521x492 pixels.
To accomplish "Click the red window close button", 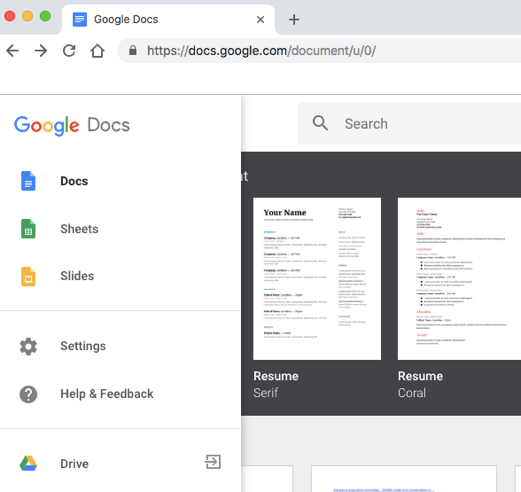I will coord(10,16).
